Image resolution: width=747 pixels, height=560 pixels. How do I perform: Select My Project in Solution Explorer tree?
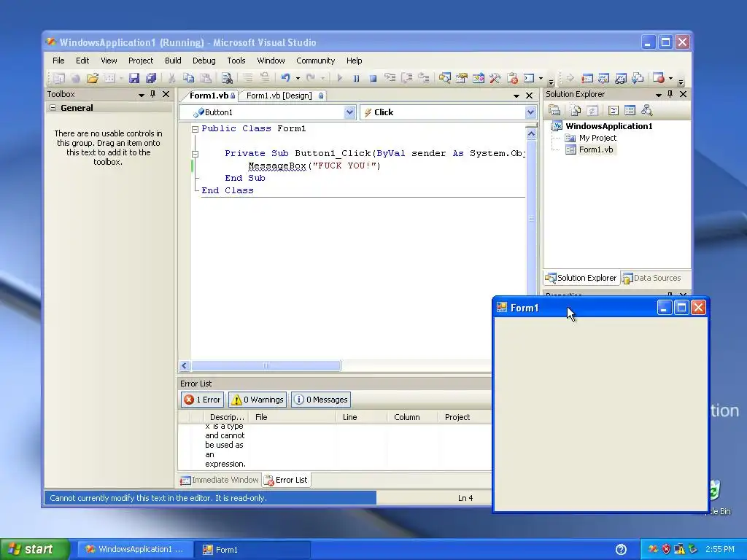[597, 138]
